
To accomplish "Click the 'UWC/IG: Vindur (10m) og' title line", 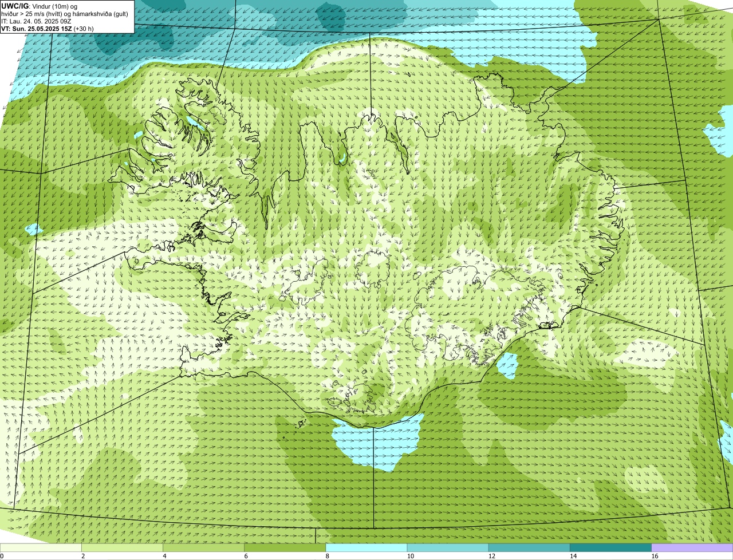I will (x=39, y=6).
